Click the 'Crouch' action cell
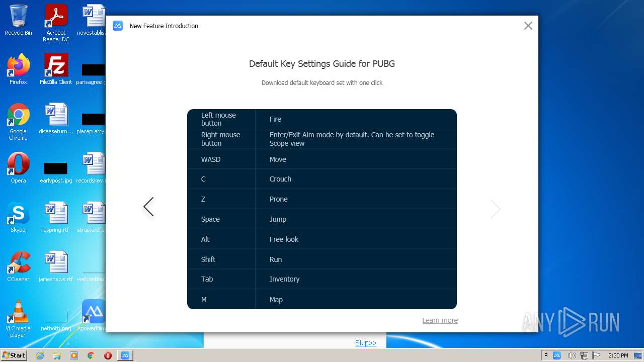 click(356, 179)
